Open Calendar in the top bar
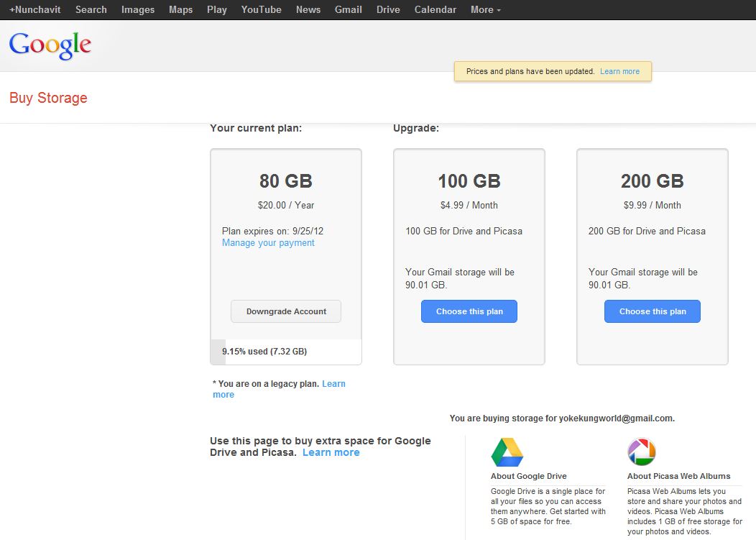This screenshot has width=756, height=540. (x=435, y=9)
